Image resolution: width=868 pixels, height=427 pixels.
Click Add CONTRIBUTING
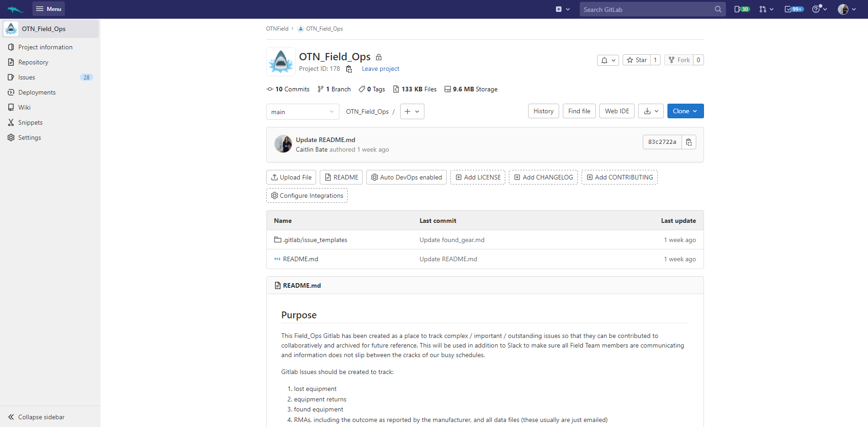(x=619, y=177)
